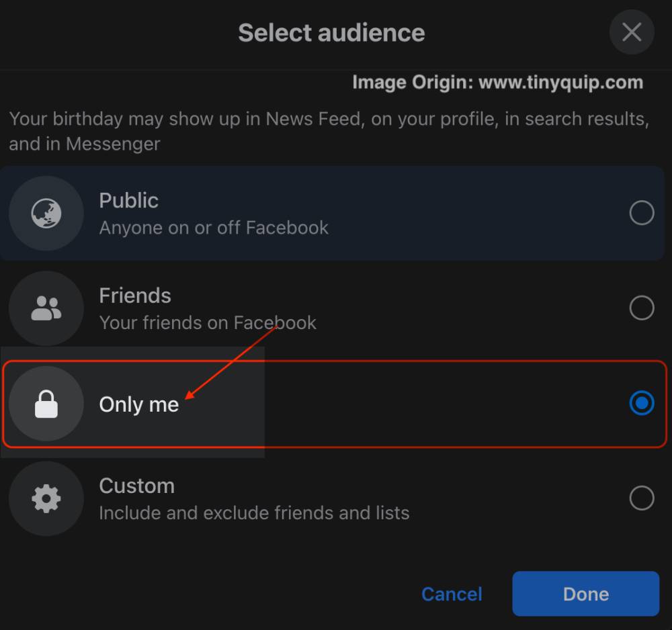Click the Select audience dialog title
Screen dimensions: 672x630
point(331,32)
